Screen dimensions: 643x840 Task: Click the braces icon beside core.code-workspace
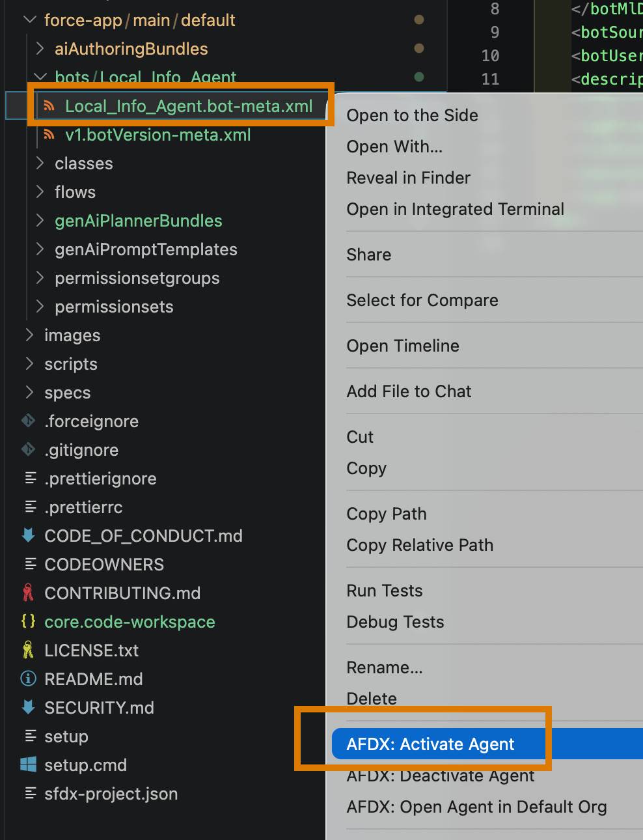(27, 622)
